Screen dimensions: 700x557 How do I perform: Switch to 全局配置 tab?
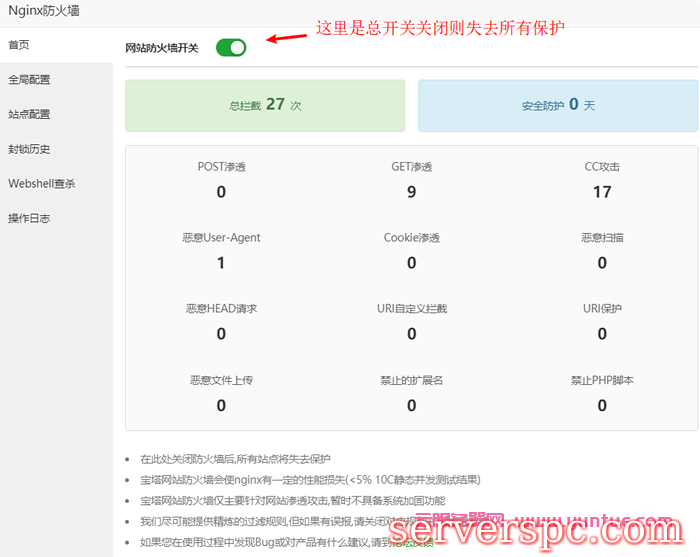(x=30, y=80)
